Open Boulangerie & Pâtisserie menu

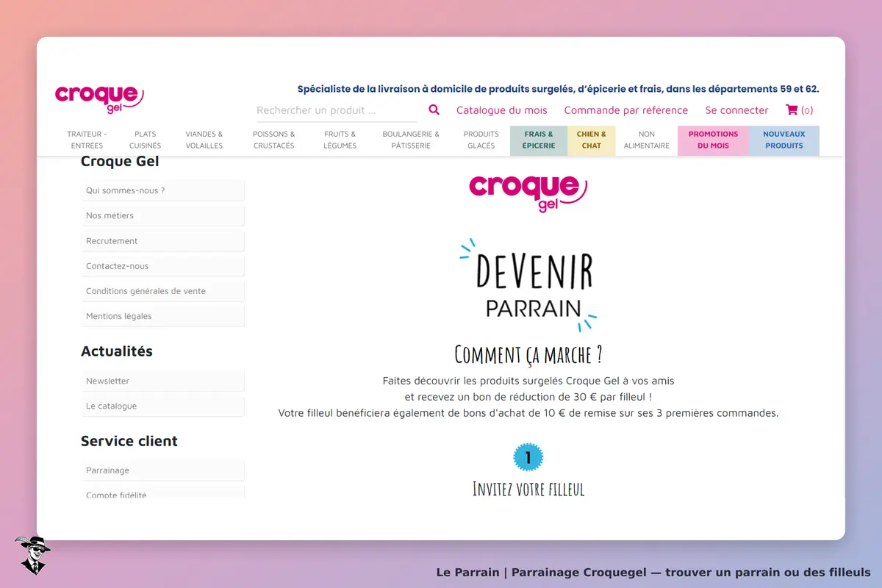pyautogui.click(x=411, y=140)
